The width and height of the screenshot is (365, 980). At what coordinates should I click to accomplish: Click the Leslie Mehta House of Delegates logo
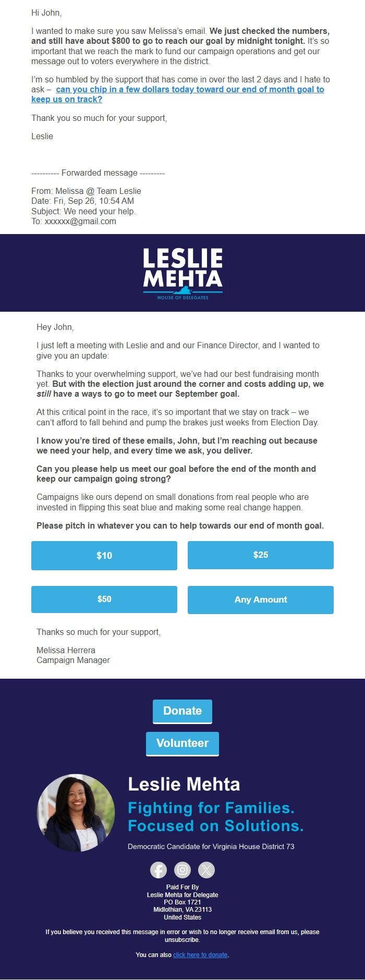[182, 273]
